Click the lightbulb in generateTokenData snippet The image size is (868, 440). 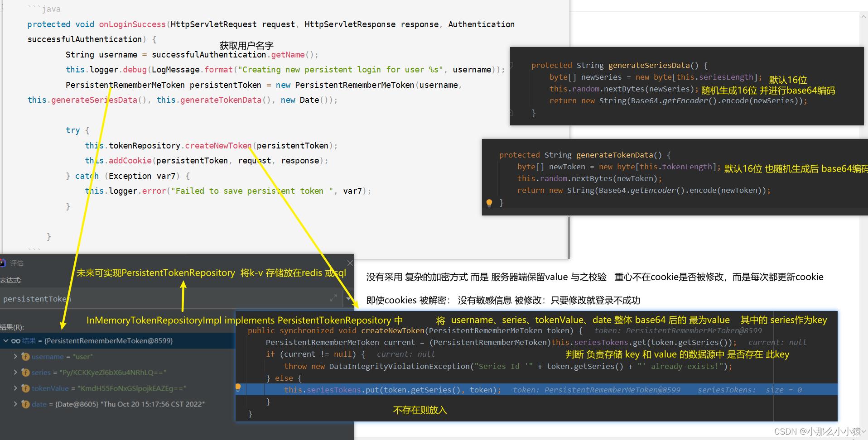[489, 203]
